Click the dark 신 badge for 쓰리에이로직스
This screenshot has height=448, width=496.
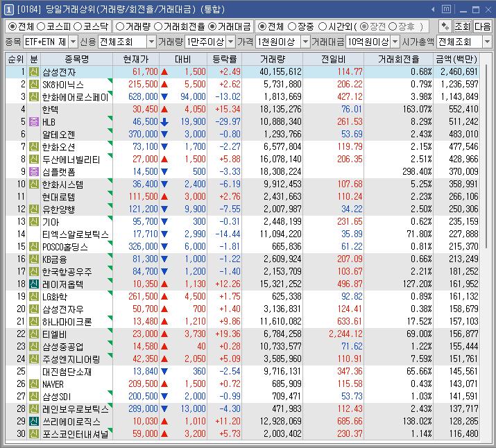click(x=34, y=422)
